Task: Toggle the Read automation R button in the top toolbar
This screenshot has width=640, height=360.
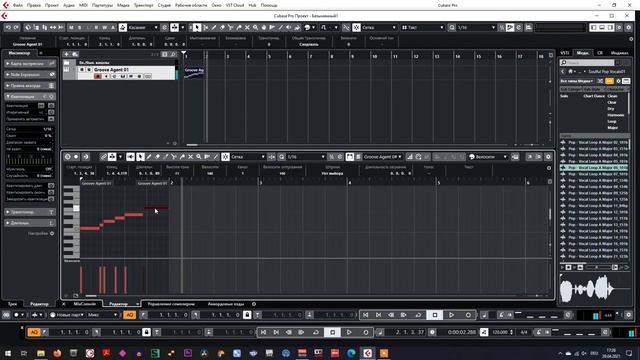Action: tap(96, 27)
